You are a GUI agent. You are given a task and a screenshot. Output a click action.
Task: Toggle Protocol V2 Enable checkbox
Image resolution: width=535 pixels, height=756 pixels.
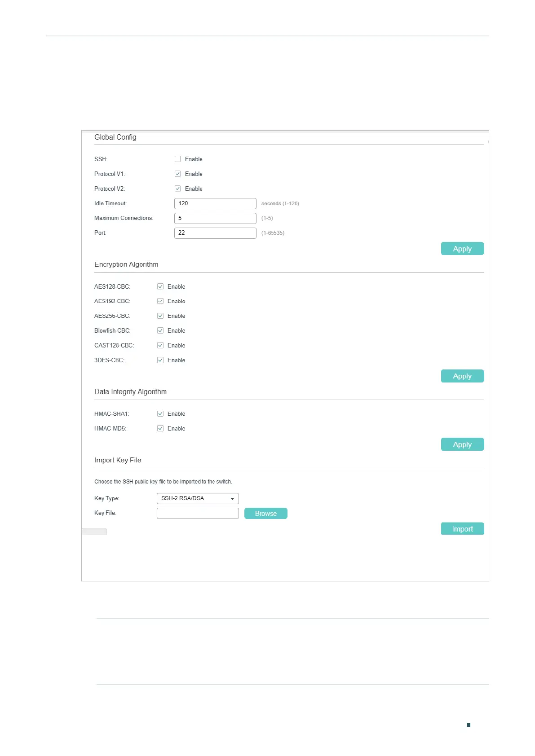(178, 189)
